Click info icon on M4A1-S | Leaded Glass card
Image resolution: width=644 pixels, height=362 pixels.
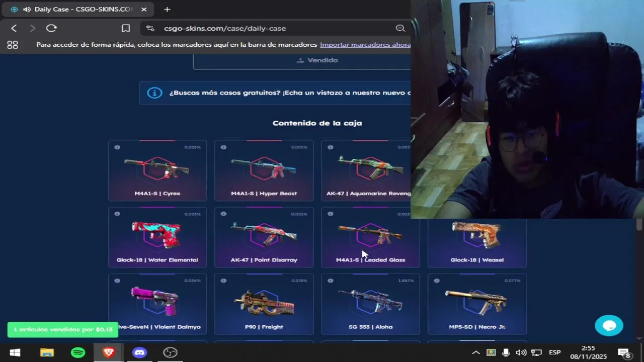coord(331,214)
